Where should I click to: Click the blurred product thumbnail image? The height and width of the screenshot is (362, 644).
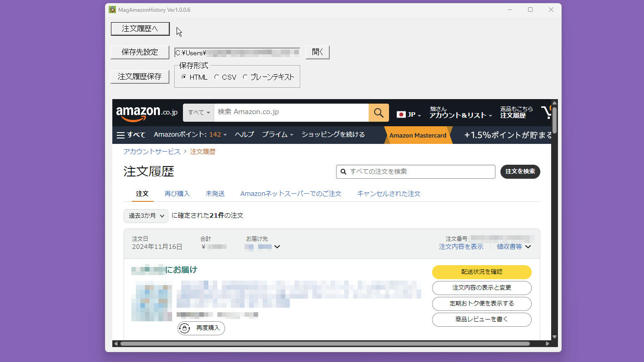click(152, 301)
